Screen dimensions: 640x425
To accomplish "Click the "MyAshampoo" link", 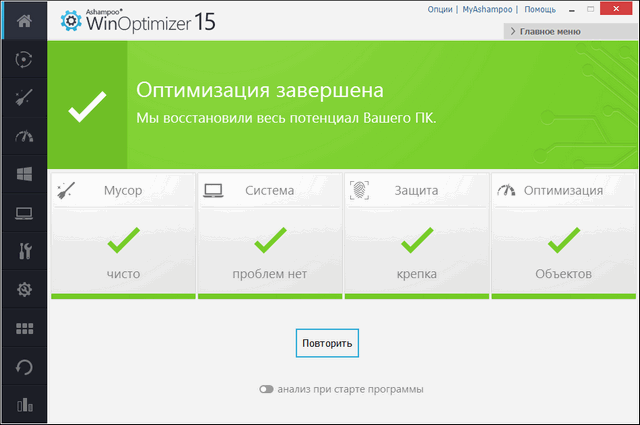I will point(486,9).
